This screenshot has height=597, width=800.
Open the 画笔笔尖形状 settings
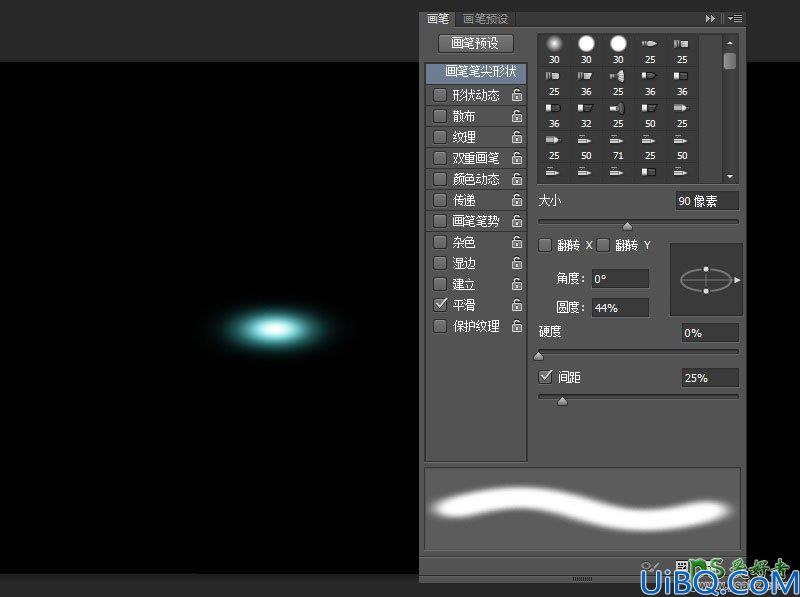point(477,72)
